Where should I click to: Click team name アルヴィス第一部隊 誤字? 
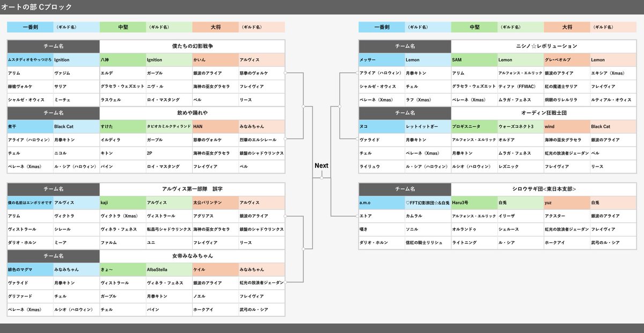192,189
